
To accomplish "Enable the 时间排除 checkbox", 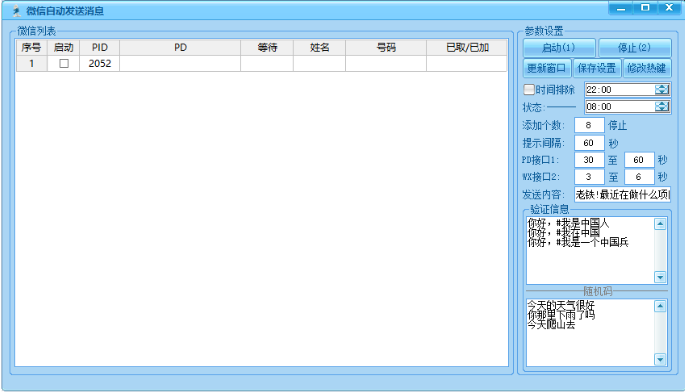I will pyautogui.click(x=529, y=90).
